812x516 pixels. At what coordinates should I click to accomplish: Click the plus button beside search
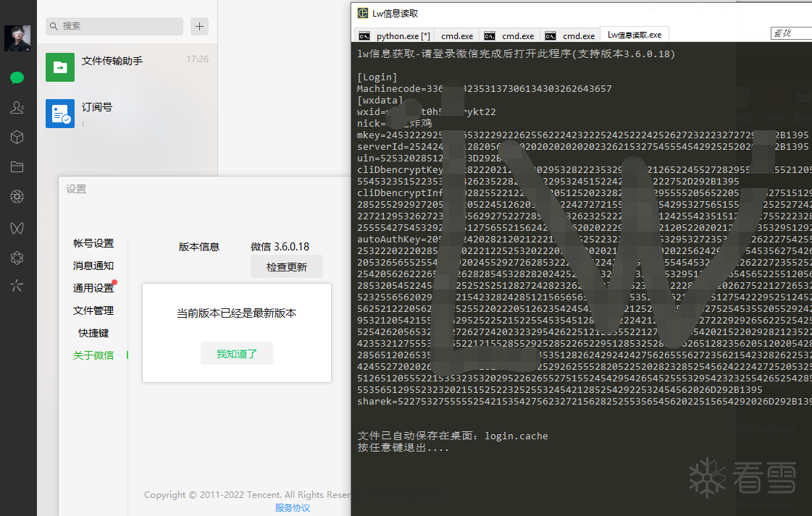point(199,26)
